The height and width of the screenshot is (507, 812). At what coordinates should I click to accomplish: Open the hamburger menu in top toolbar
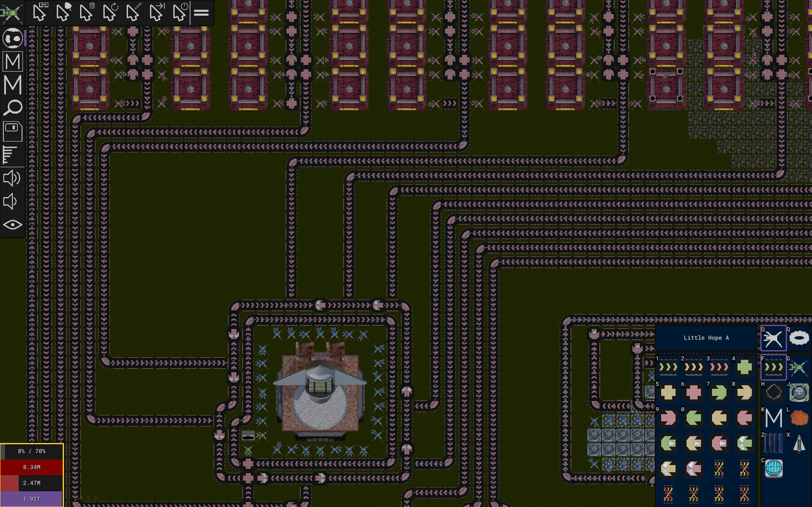[x=201, y=13]
